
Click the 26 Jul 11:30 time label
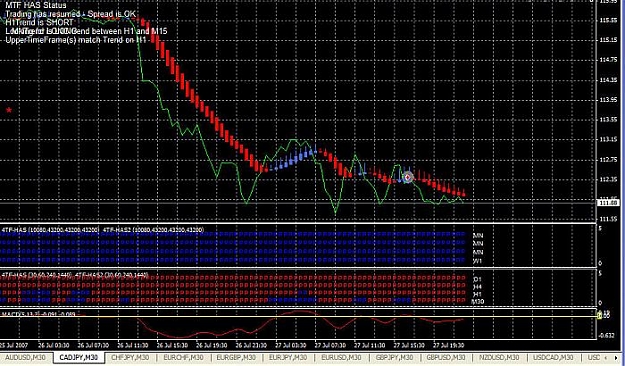pyautogui.click(x=133, y=345)
